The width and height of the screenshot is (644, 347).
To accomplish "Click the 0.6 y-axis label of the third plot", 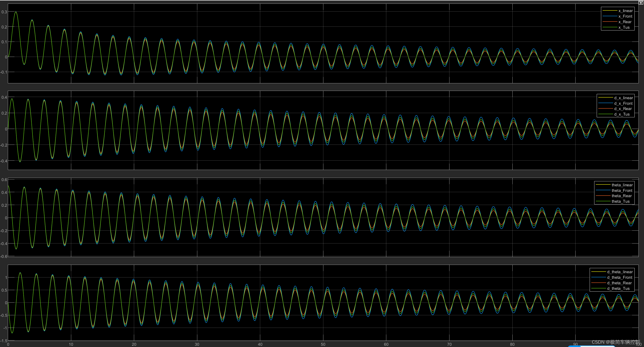I will point(4,180).
